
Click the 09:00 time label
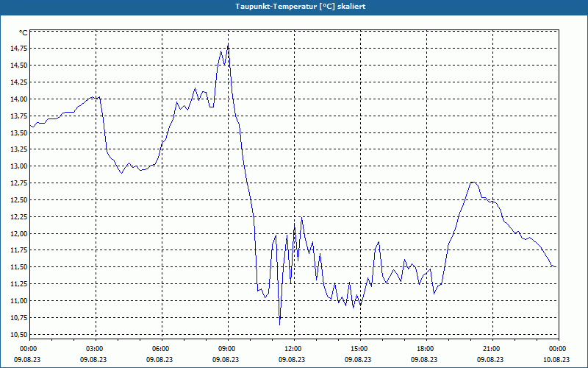click(x=228, y=349)
